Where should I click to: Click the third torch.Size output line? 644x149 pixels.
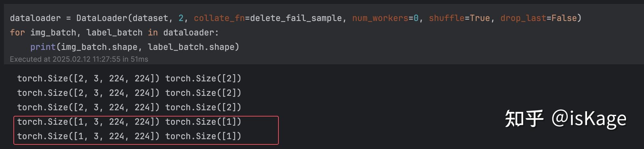tap(129, 107)
